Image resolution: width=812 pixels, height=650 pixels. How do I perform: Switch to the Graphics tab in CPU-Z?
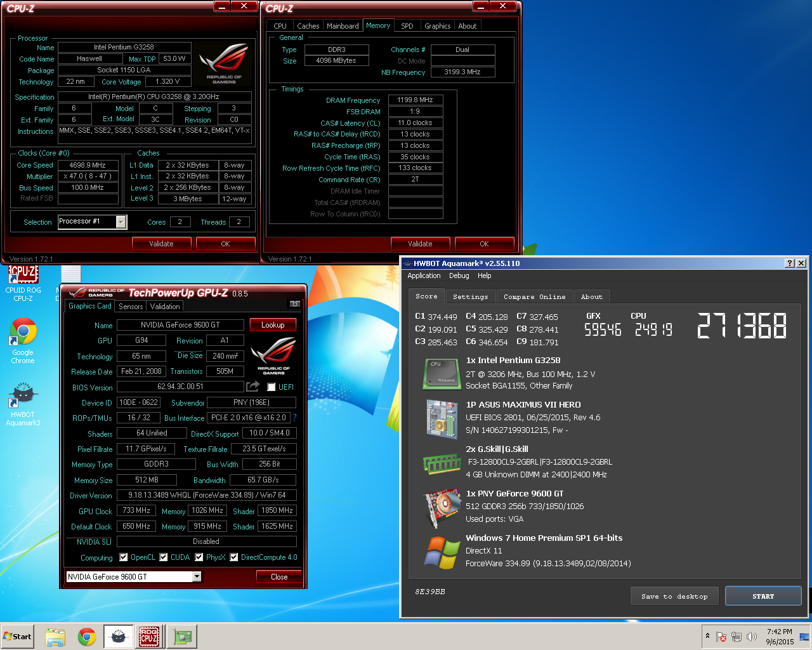click(x=438, y=26)
